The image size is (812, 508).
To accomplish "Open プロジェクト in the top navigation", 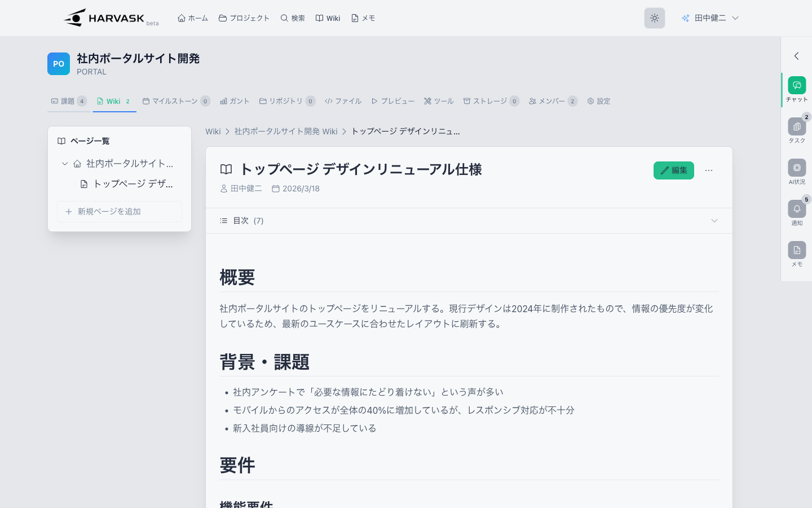I will (244, 18).
